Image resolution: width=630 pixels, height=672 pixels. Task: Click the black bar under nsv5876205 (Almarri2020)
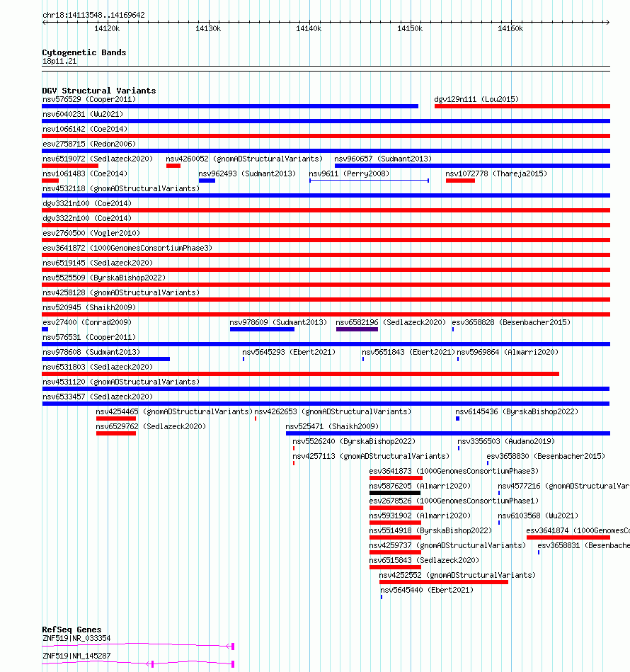pos(395,493)
